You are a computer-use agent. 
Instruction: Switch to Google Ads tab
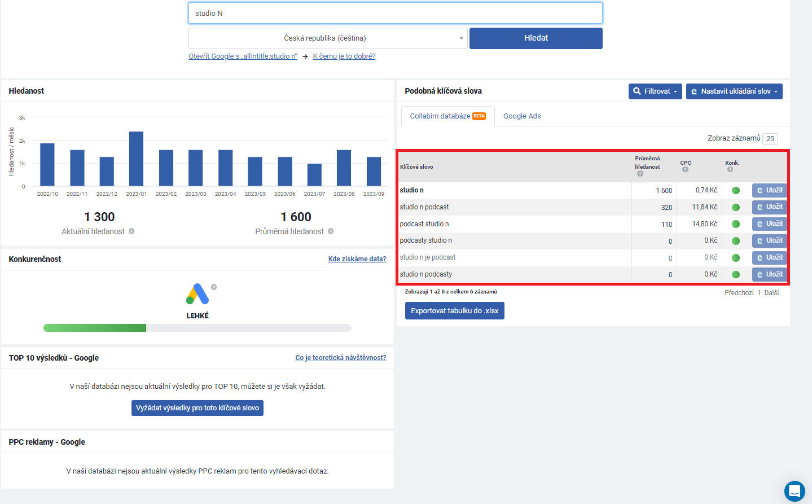(522, 116)
